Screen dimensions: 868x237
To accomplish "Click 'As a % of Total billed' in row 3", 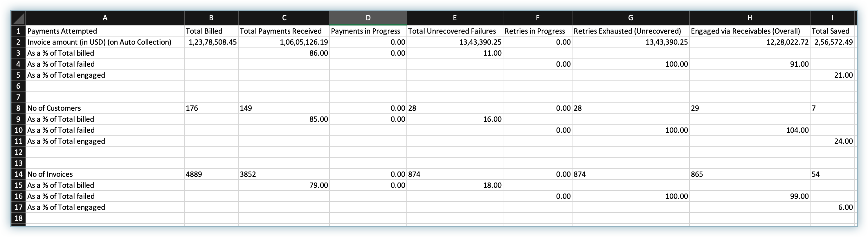I will tap(105, 53).
